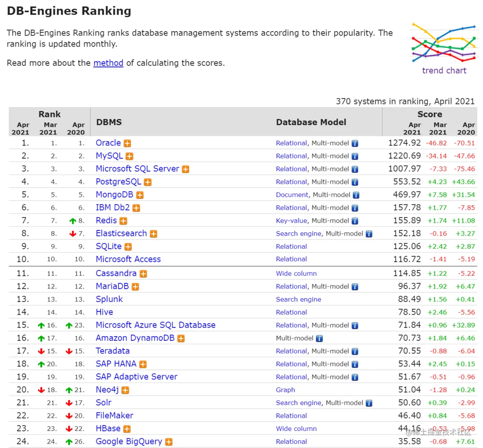Open the FileMaker link
This screenshot has height=448, width=483.
click(115, 416)
